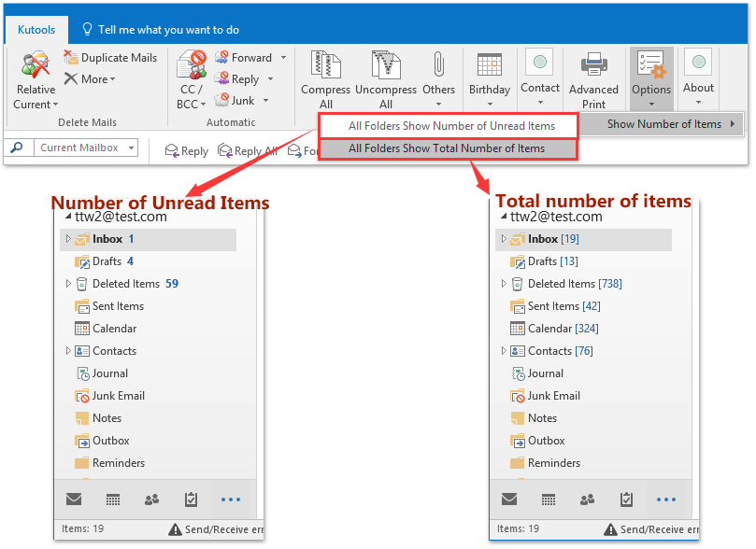This screenshot has height=549, width=756.
Task: Open the Show Number of Items submenu
Action: [x=664, y=124]
